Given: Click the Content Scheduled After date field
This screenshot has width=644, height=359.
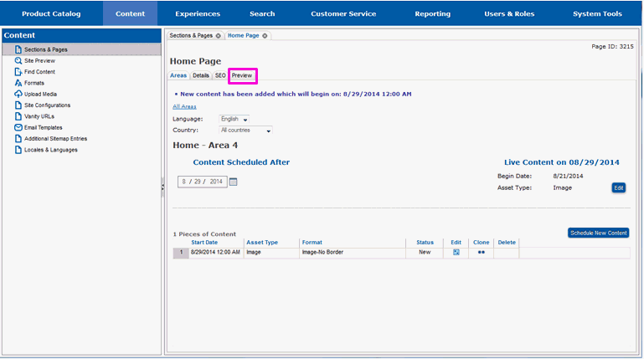Looking at the screenshot, I should pyautogui.click(x=203, y=182).
